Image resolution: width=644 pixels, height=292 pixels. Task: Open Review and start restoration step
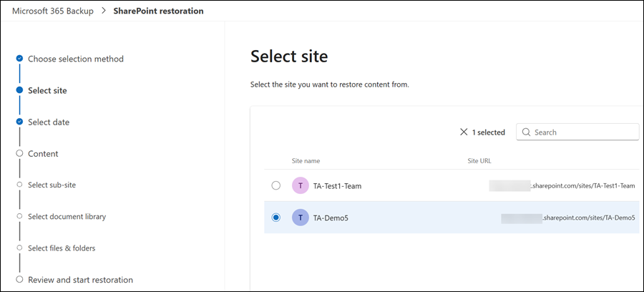(80, 280)
